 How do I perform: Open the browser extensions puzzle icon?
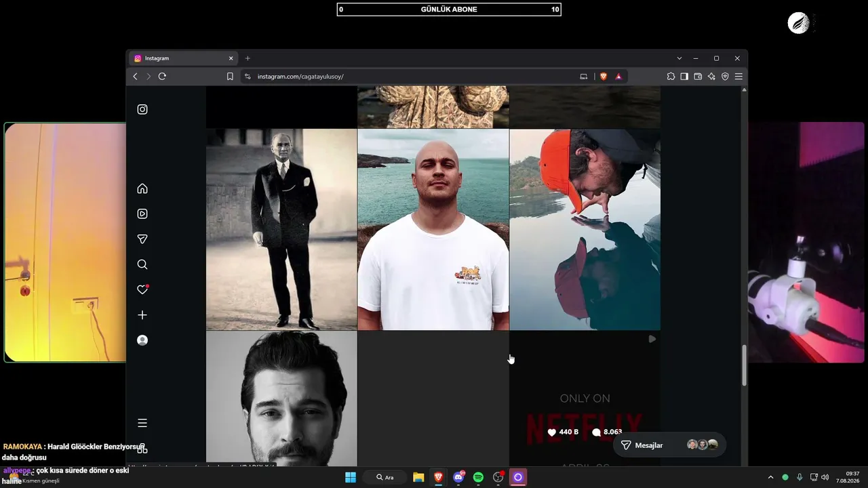(671, 77)
